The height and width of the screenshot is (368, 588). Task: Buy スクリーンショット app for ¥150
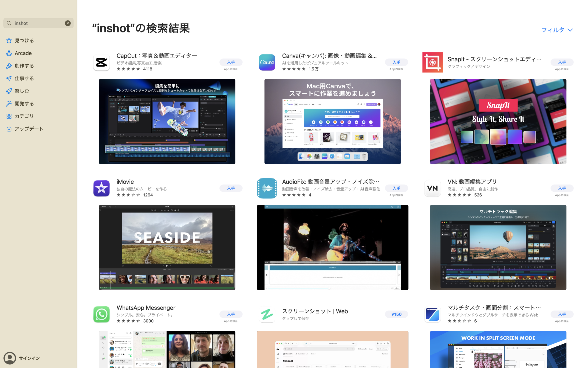coord(396,314)
